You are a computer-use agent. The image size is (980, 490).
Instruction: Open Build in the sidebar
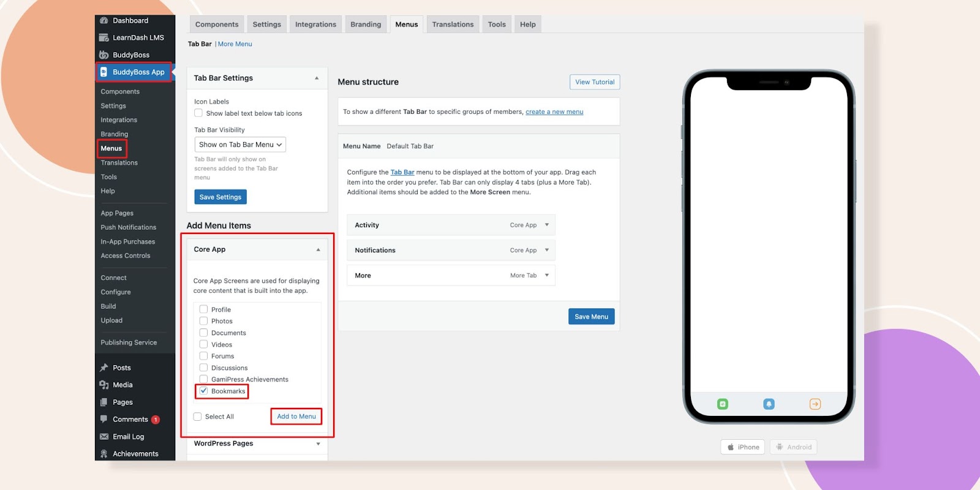coord(108,306)
